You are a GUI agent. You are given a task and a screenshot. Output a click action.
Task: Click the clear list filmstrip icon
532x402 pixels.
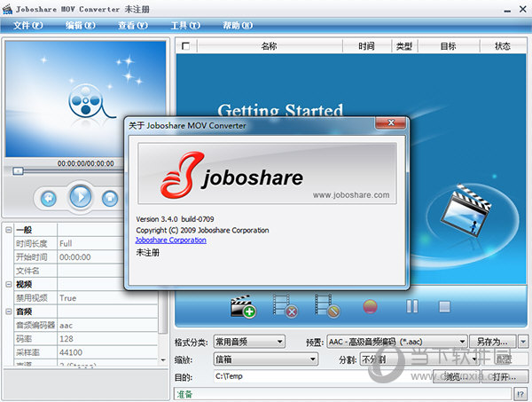click(x=327, y=306)
